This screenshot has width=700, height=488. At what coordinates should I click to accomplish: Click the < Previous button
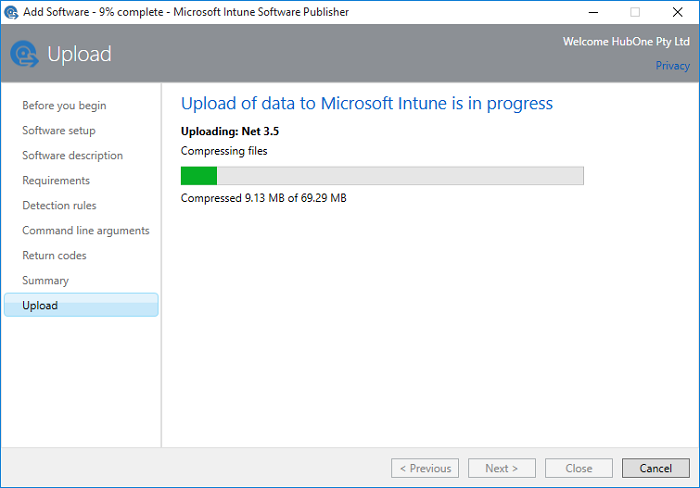(425, 468)
